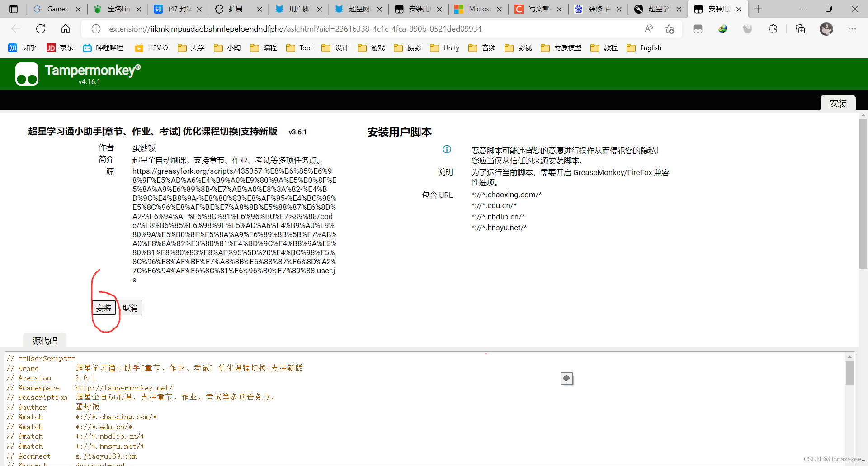
Task: Expand the Unity bookmark folder
Action: click(x=445, y=48)
